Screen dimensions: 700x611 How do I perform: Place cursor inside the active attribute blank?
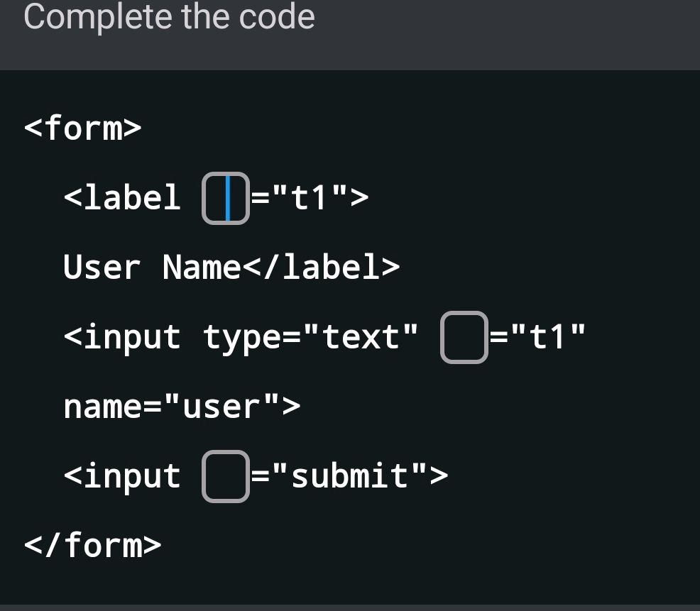[226, 198]
